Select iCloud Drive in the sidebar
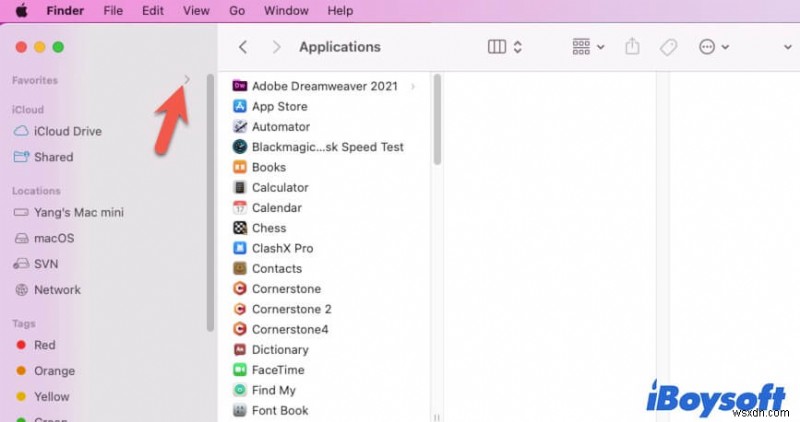 [57, 131]
